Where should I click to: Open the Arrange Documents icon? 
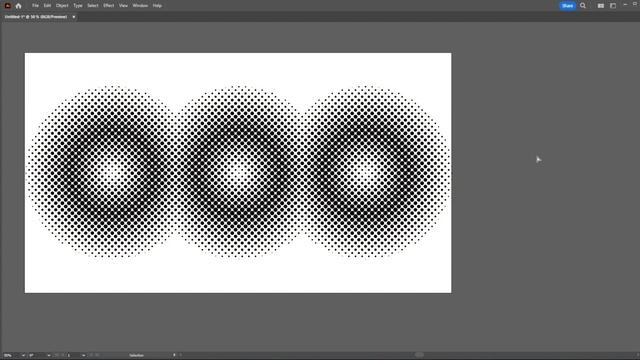600,6
